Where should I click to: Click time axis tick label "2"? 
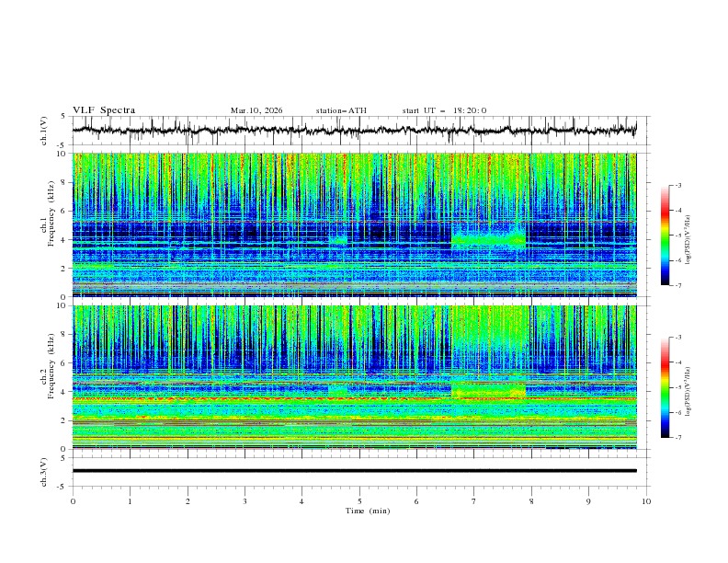(188, 501)
